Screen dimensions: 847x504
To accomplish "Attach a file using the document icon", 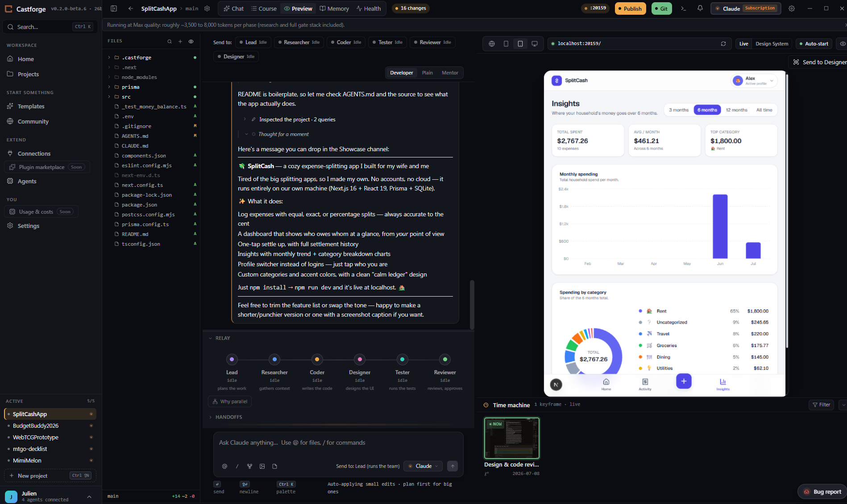I will tap(274, 466).
